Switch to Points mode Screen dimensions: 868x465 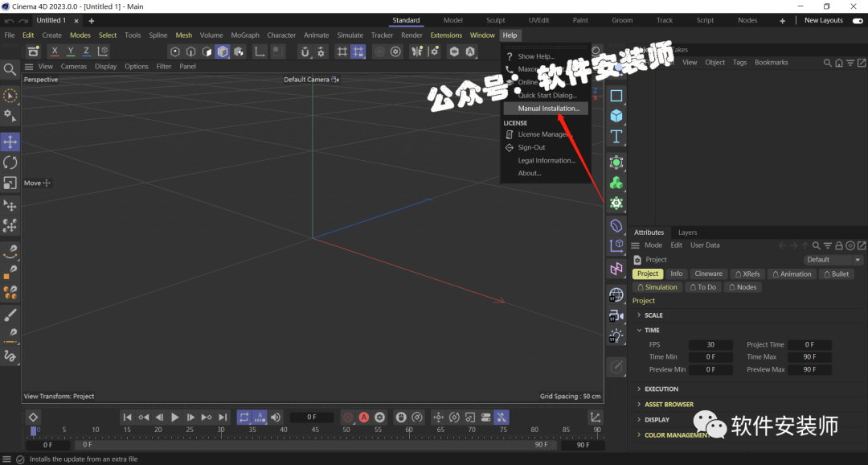tap(175, 51)
